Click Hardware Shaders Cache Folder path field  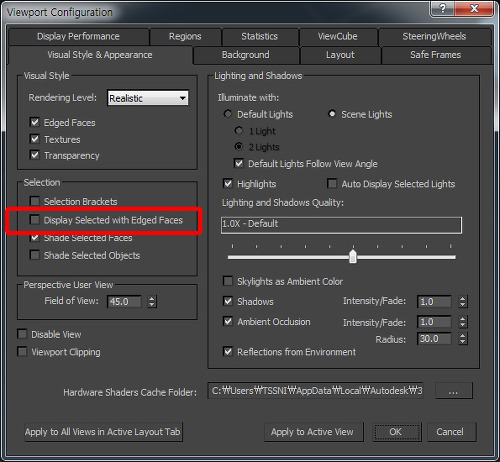tap(315, 390)
